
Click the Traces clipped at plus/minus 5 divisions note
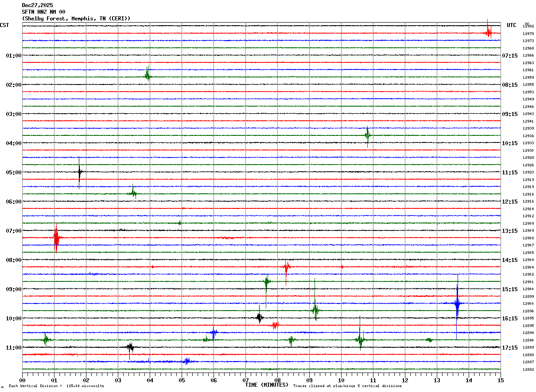tap(347, 386)
